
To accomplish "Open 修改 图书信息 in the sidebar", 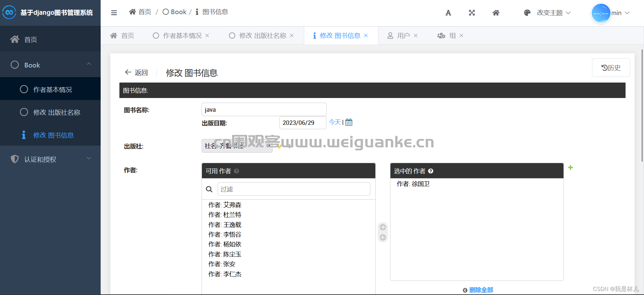I will point(50,135).
